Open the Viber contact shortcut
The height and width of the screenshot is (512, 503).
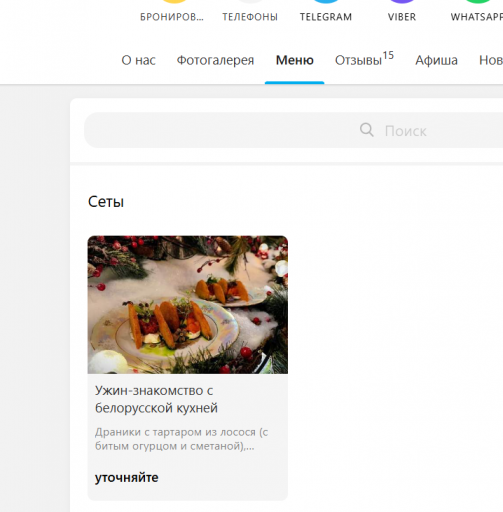pos(402,13)
